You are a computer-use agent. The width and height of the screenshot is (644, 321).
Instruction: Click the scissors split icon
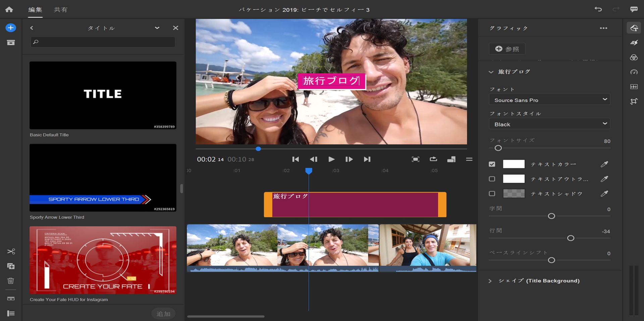[x=11, y=251]
